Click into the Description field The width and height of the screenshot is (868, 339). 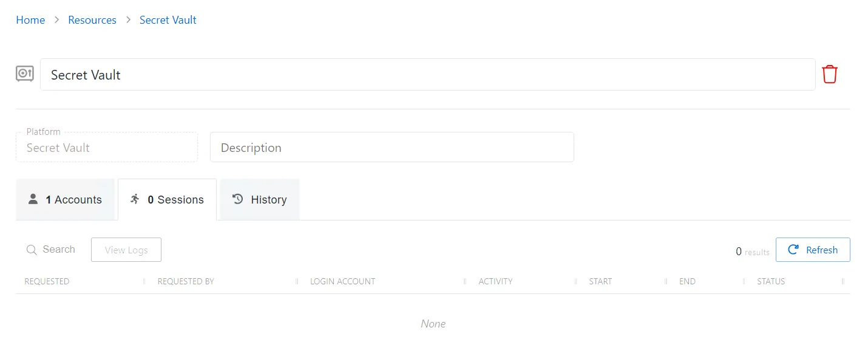tap(392, 148)
